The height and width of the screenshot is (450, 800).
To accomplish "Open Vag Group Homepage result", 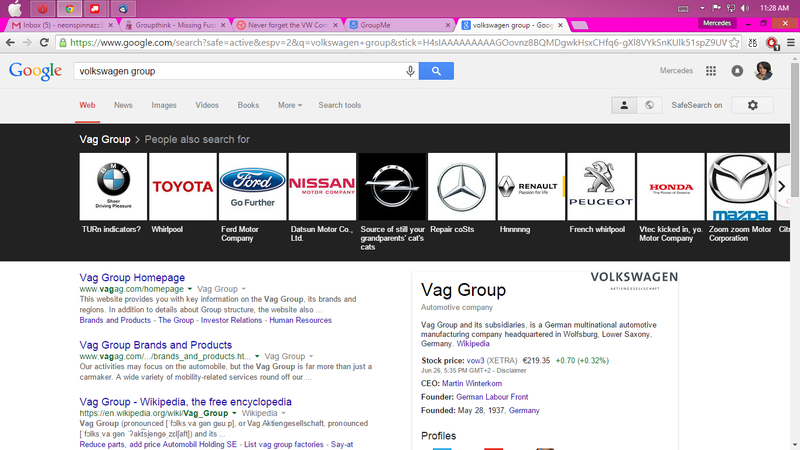I will tap(132, 278).
